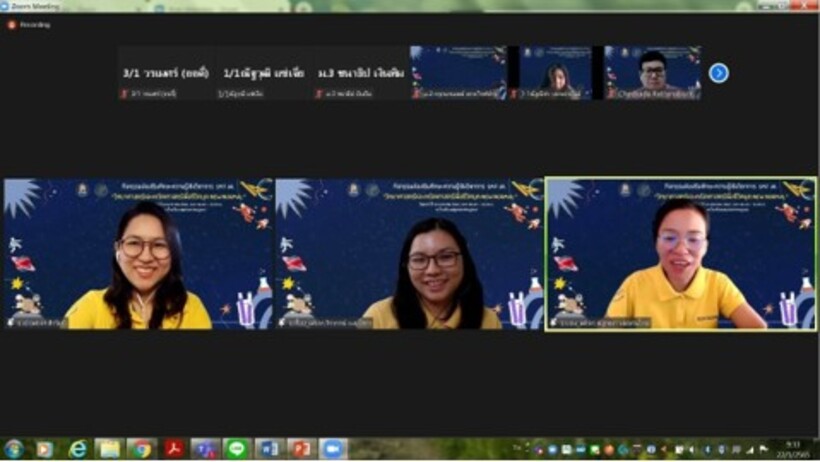Open Microsoft Teams from the taskbar

pos(204,449)
